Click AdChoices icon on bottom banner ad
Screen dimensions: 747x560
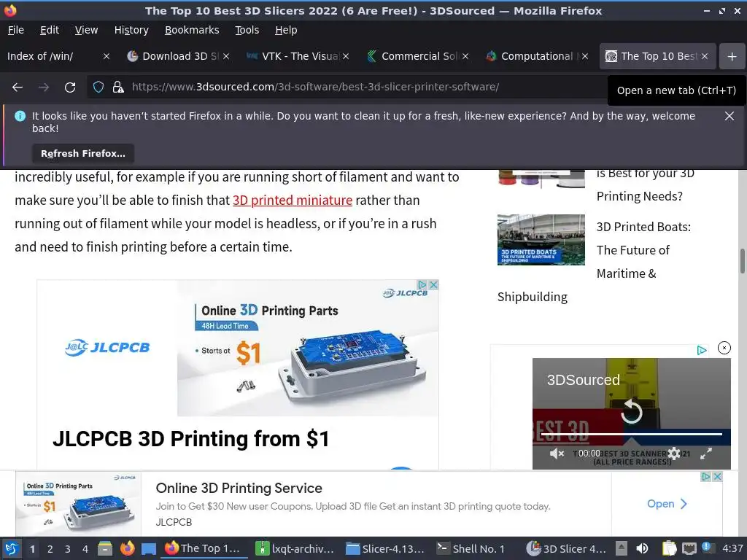coord(706,477)
